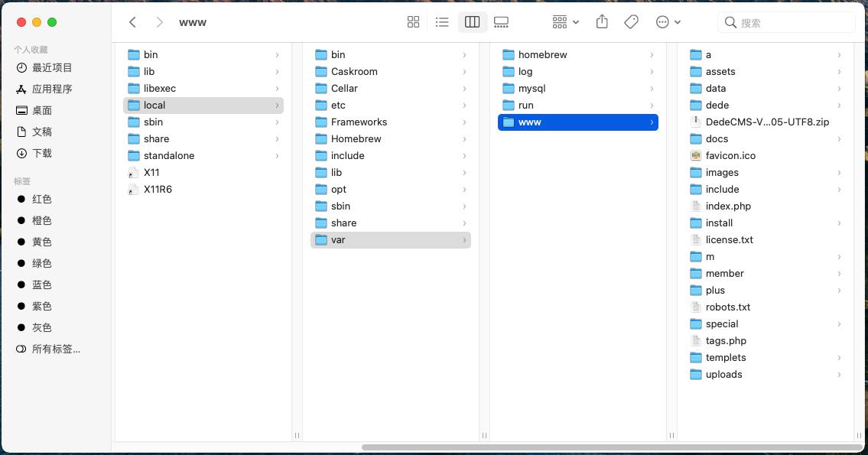Open 最近项目 in the sidebar
868x455 pixels.
coord(44,67)
